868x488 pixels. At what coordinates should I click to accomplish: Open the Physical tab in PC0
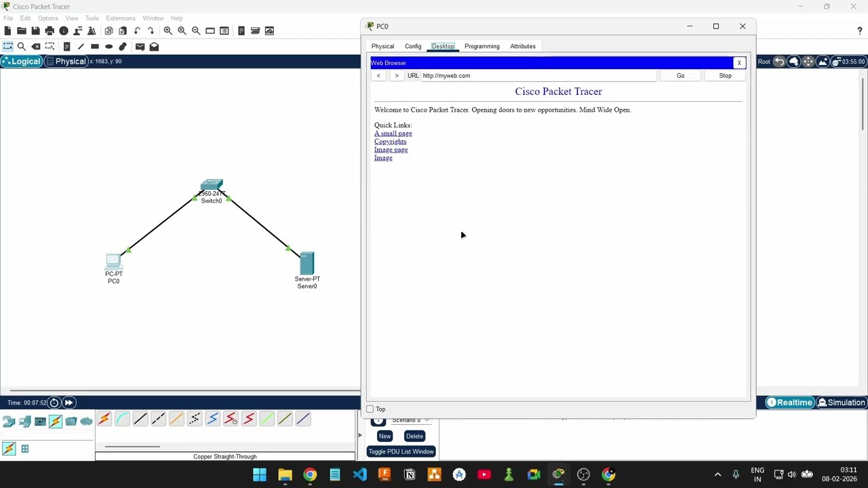382,46
